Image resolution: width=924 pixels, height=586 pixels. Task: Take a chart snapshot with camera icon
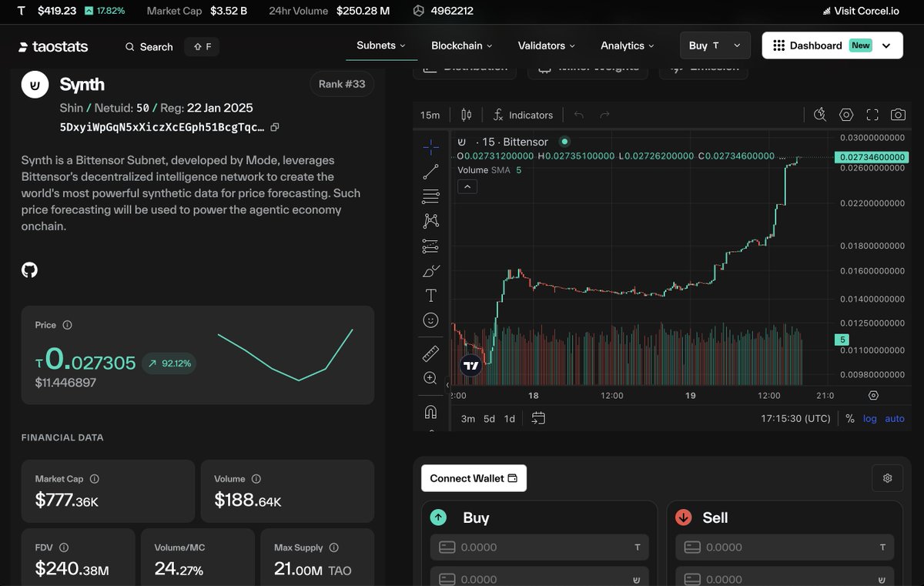click(898, 115)
